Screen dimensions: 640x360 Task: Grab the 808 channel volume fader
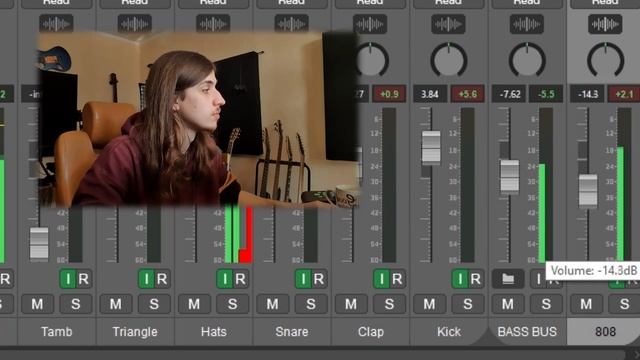pyautogui.click(x=588, y=191)
